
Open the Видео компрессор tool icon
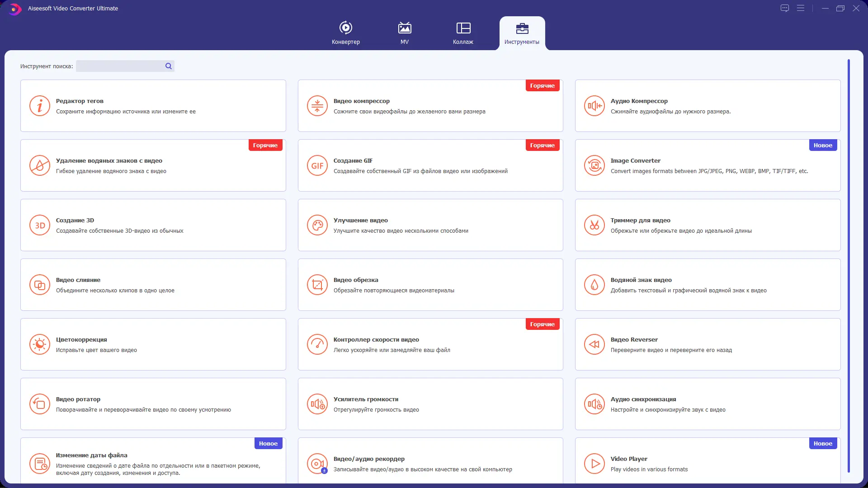pos(317,106)
